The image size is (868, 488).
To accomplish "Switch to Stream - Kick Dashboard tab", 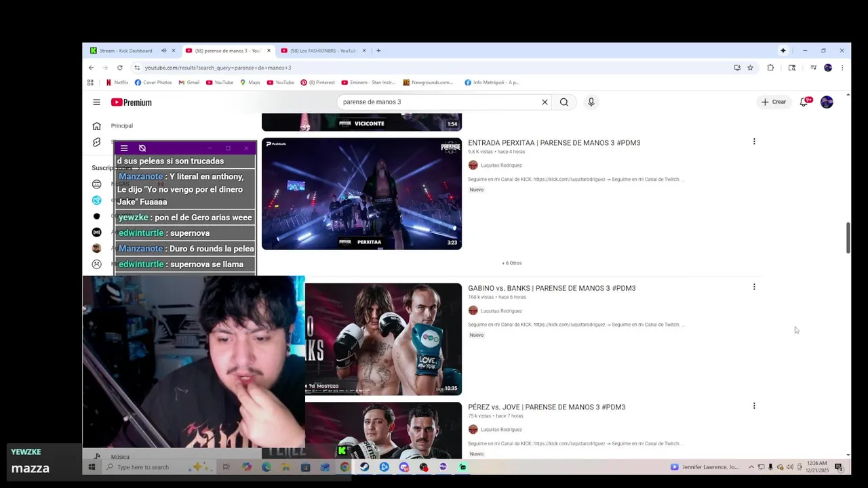I will tap(125, 51).
